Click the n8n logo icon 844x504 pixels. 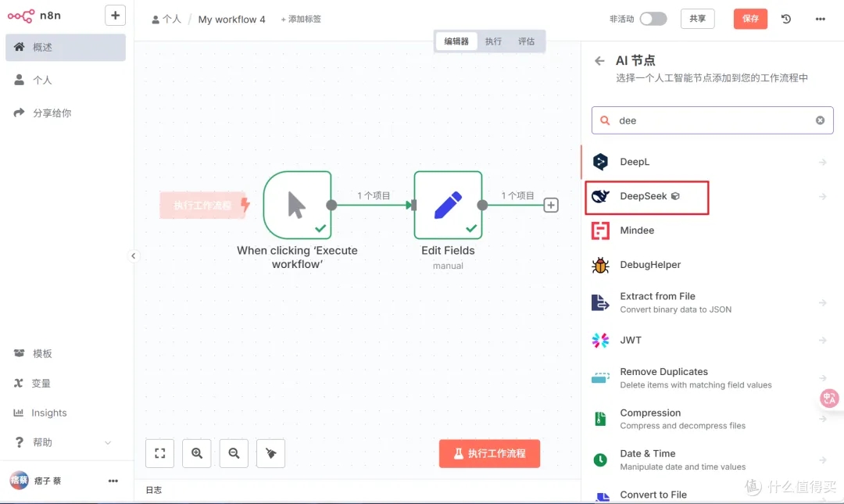(21, 16)
